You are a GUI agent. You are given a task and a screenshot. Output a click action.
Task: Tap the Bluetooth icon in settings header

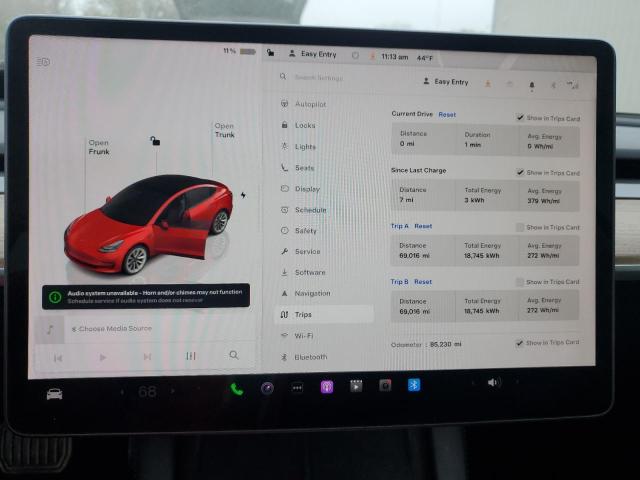(x=553, y=85)
